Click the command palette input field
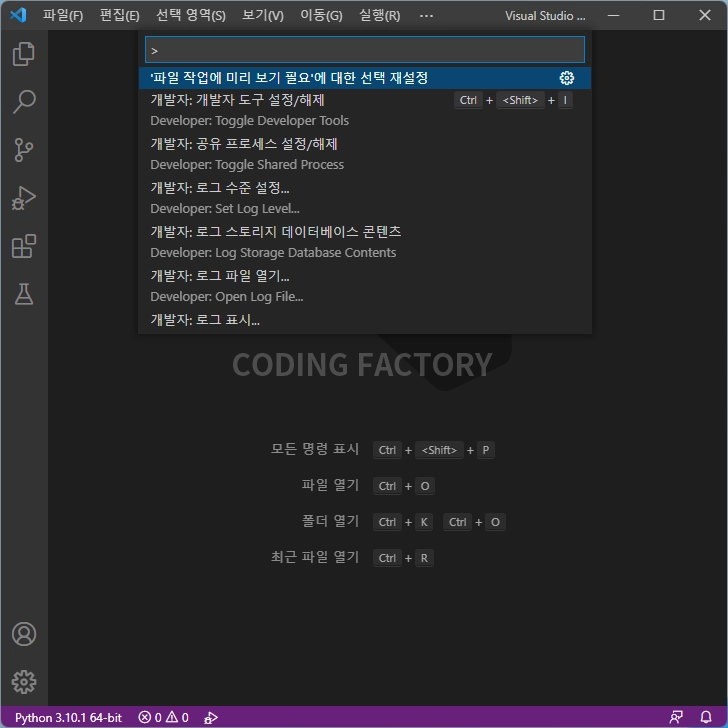728x728 pixels. pyautogui.click(x=364, y=50)
